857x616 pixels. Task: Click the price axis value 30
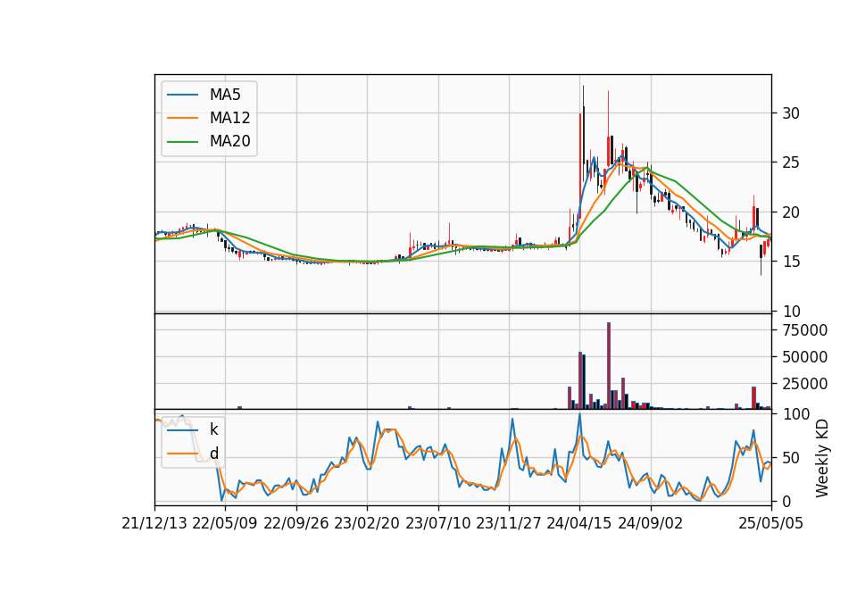click(791, 113)
